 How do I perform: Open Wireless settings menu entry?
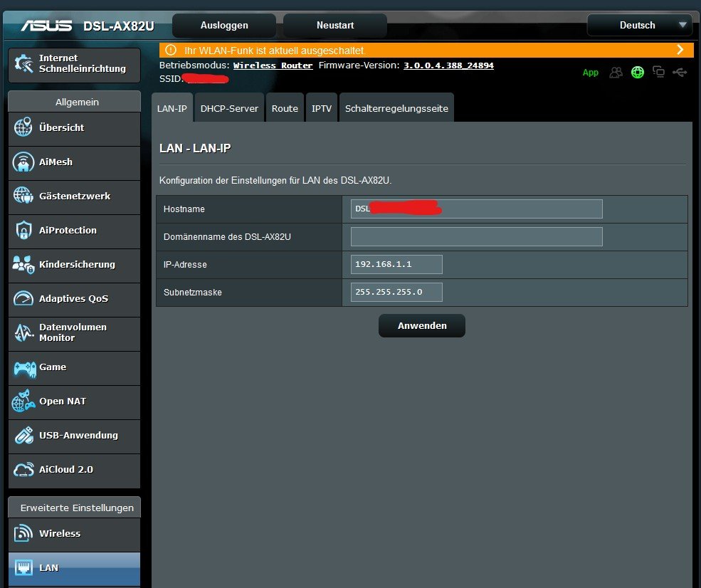point(74,534)
